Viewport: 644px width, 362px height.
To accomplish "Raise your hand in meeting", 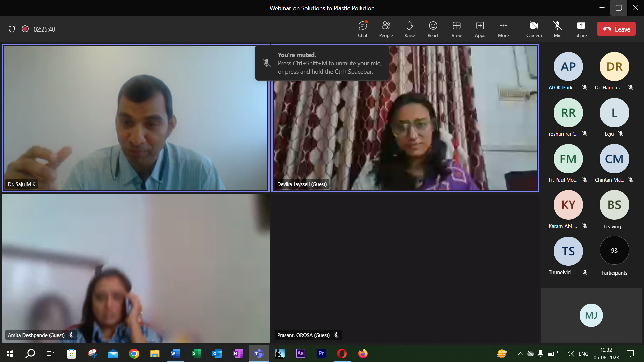I will click(x=409, y=29).
